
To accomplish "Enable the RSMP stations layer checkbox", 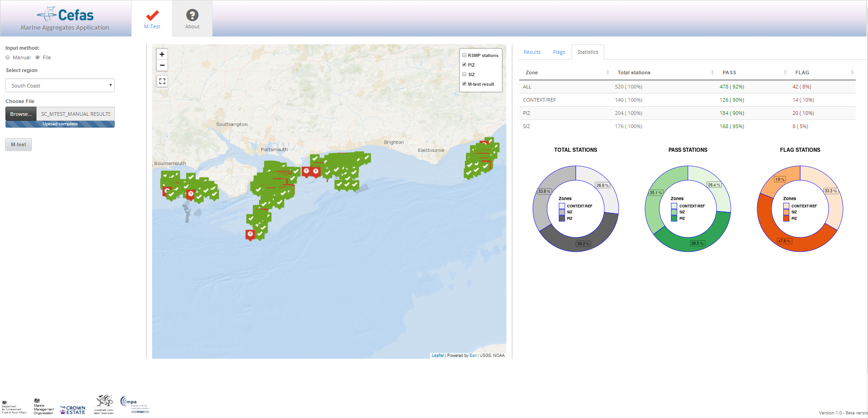I will click(464, 55).
